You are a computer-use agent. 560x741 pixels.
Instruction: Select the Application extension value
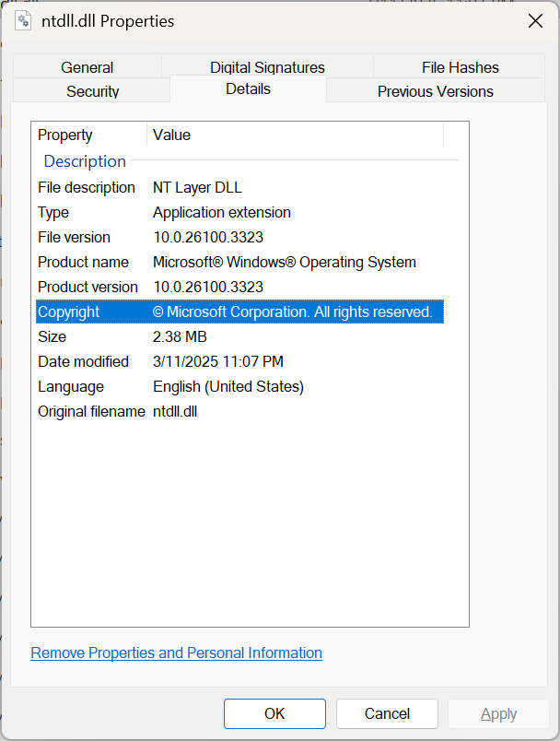[x=222, y=213]
